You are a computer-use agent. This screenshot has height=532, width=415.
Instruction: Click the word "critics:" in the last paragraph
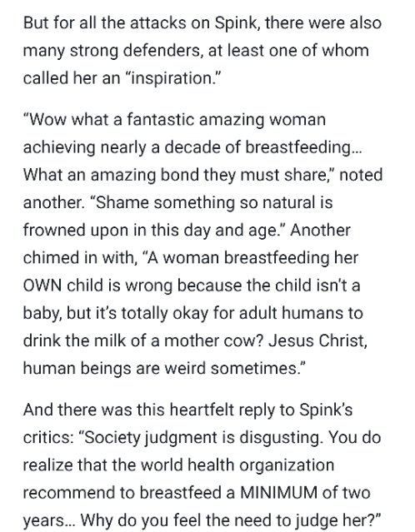48,438
